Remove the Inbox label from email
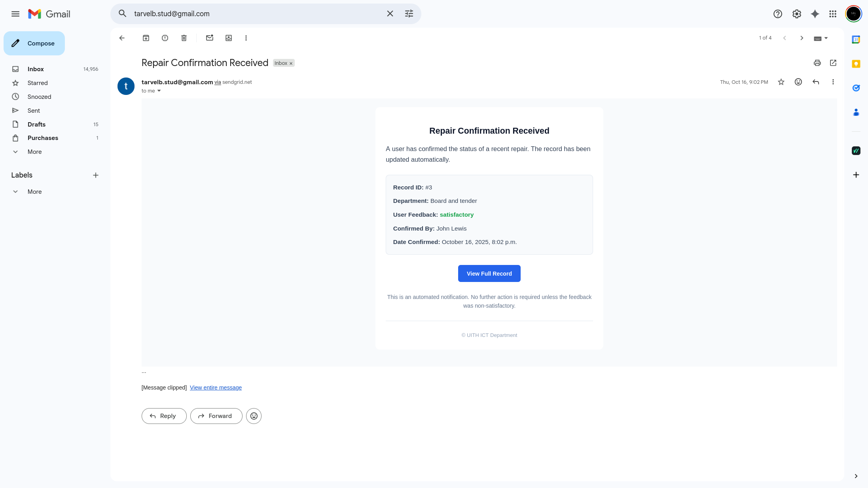The height and width of the screenshot is (488, 868). [291, 63]
